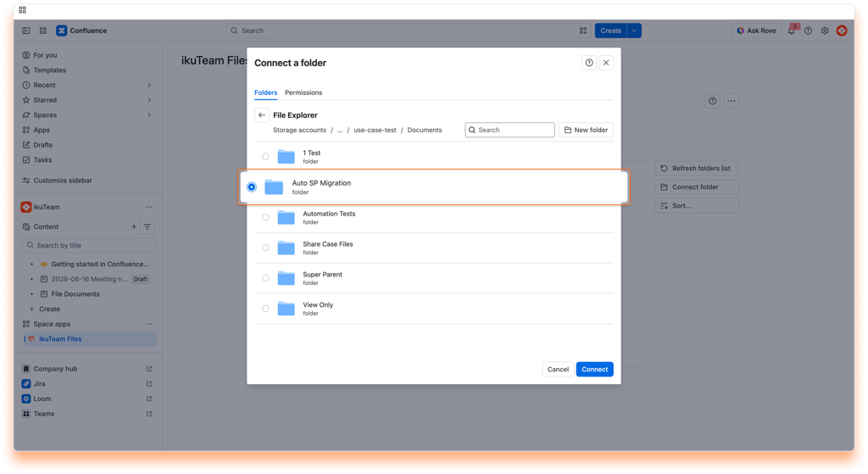Viewport: 868px width, 474px height.
Task: Switch to the Folders tab
Action: click(x=265, y=92)
